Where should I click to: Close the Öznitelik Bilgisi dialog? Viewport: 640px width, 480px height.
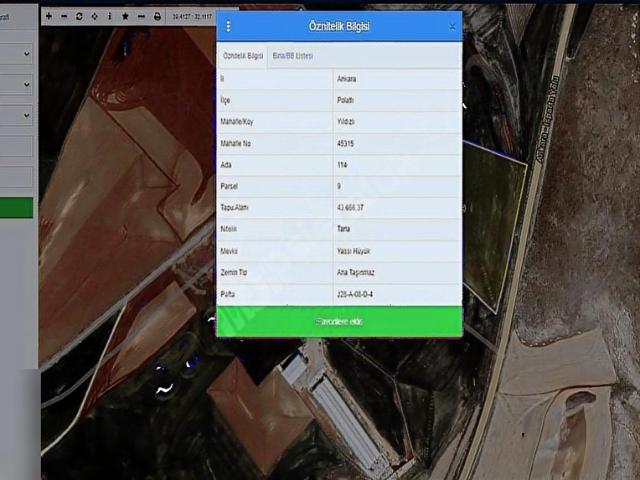pos(452,27)
